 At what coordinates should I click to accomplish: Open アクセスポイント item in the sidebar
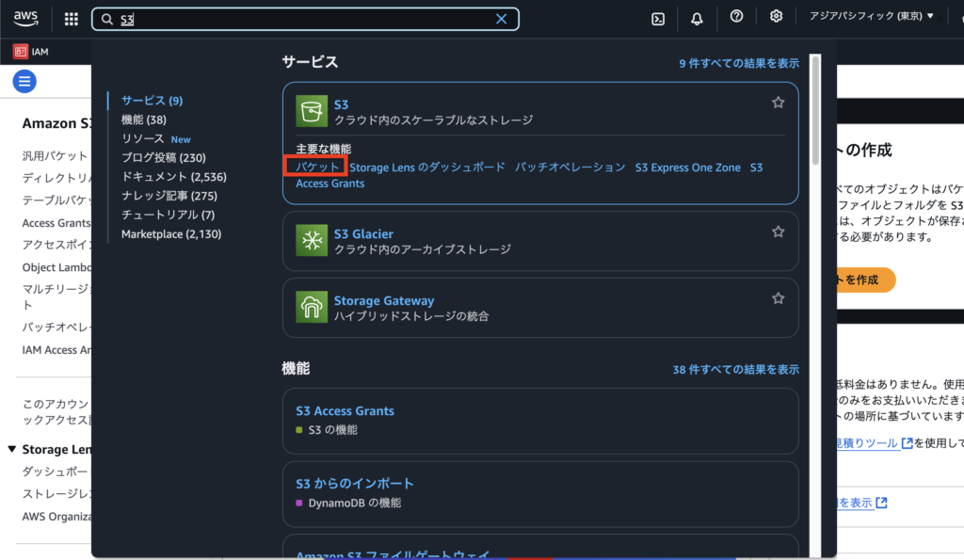click(56, 245)
